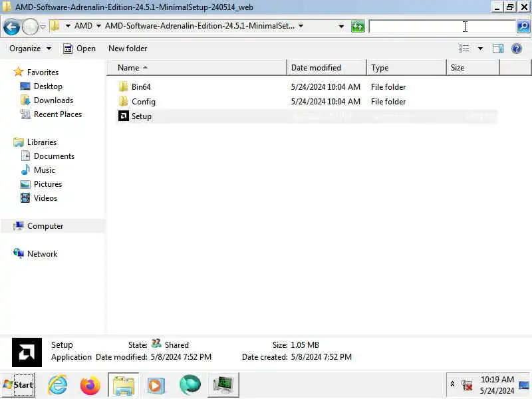Open the Organize menu
This screenshot has height=399, width=532.
tap(30, 49)
